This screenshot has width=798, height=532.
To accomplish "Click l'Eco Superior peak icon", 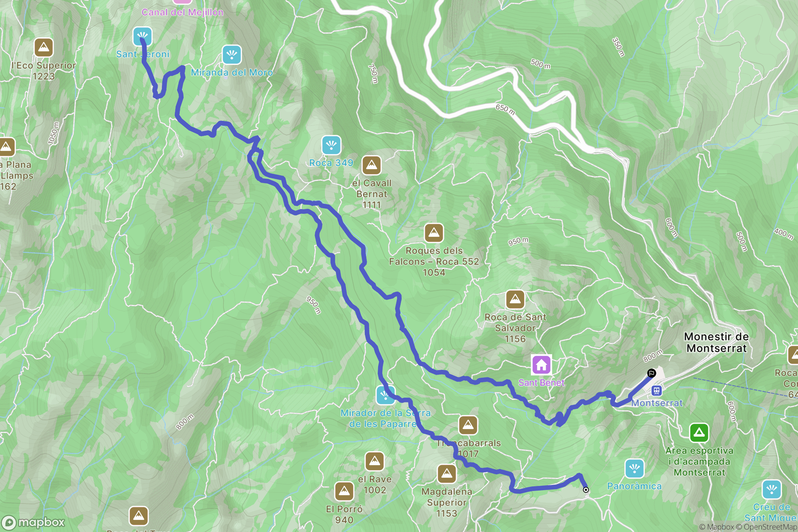I will (44, 47).
